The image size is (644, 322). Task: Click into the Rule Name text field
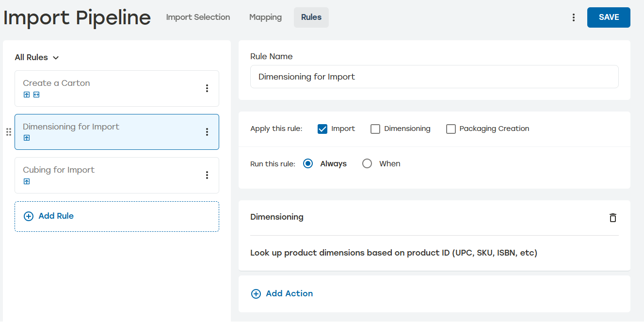[435, 77]
